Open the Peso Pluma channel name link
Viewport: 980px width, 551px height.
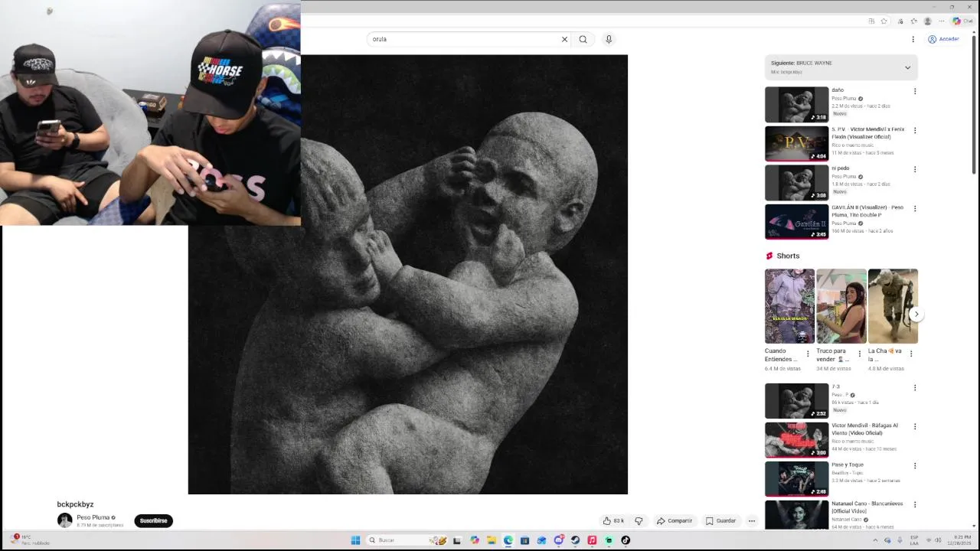pos(93,517)
